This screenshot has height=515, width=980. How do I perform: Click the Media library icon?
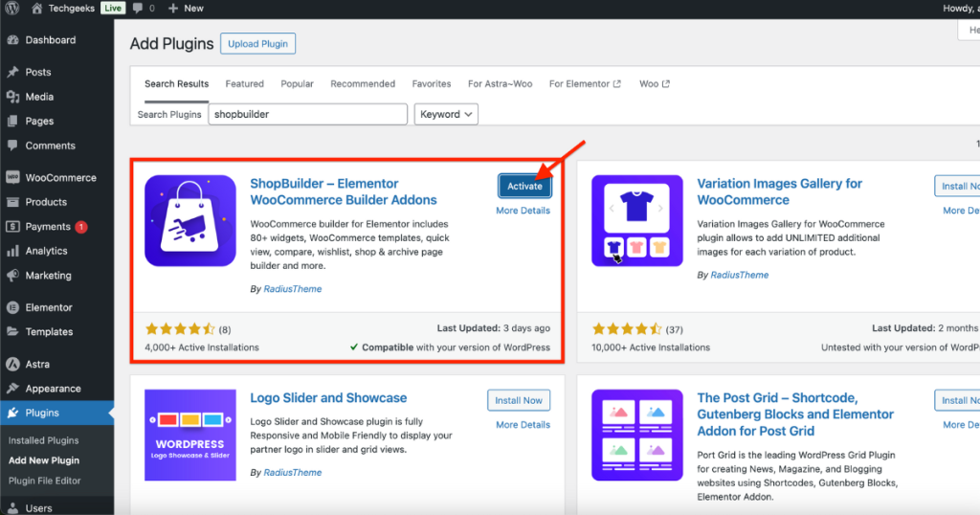(x=12, y=97)
